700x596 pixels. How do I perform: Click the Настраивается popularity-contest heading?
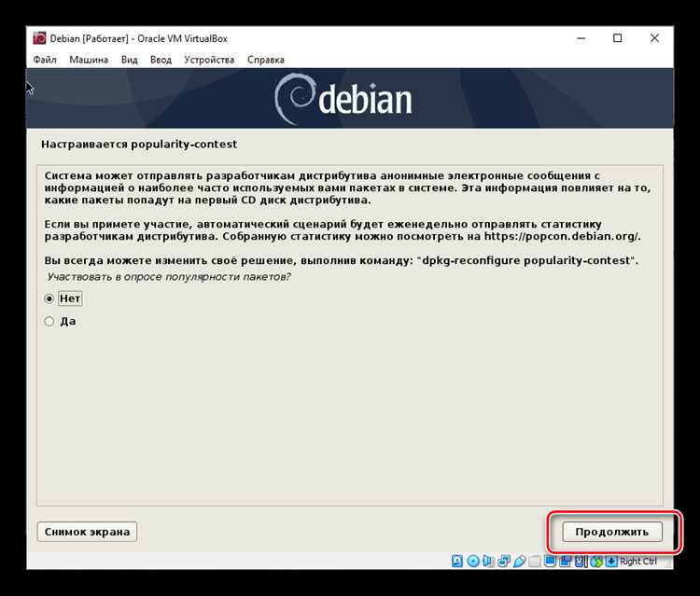tap(139, 144)
